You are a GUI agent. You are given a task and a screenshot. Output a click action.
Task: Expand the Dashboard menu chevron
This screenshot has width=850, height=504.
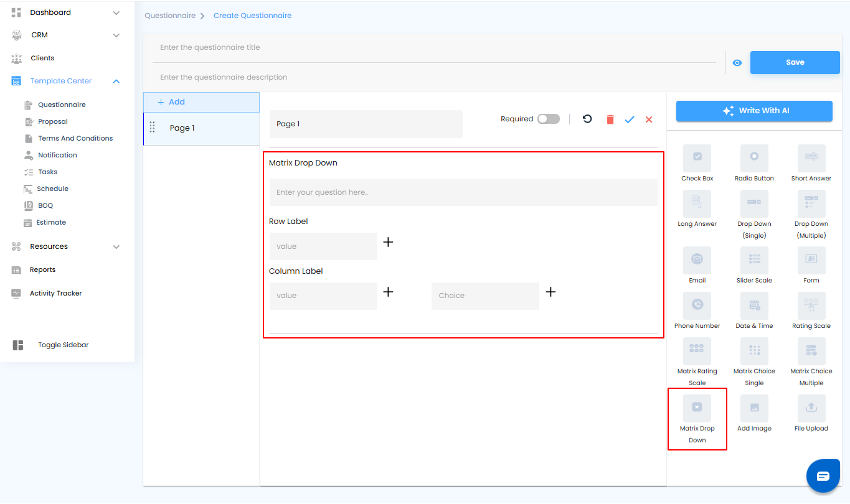pos(116,12)
